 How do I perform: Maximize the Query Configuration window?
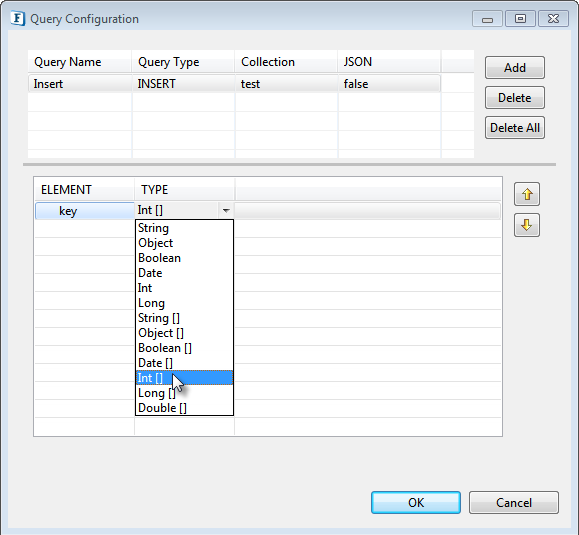pos(520,19)
